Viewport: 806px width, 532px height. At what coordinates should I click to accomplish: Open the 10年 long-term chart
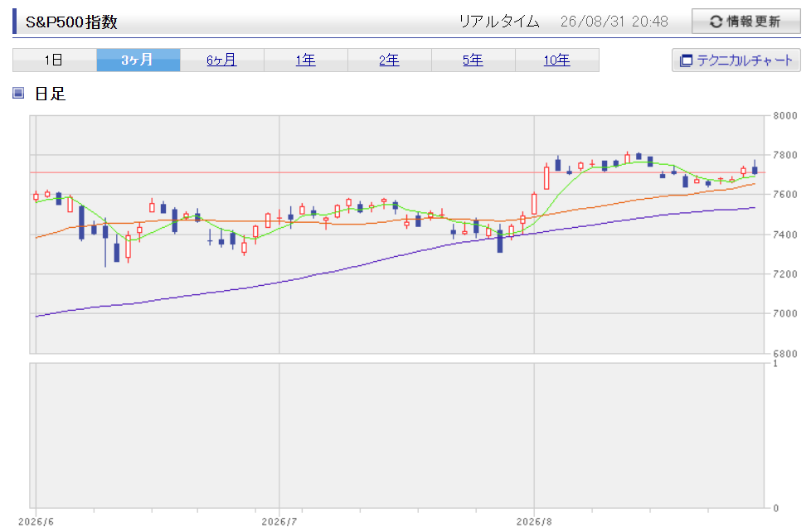point(557,60)
